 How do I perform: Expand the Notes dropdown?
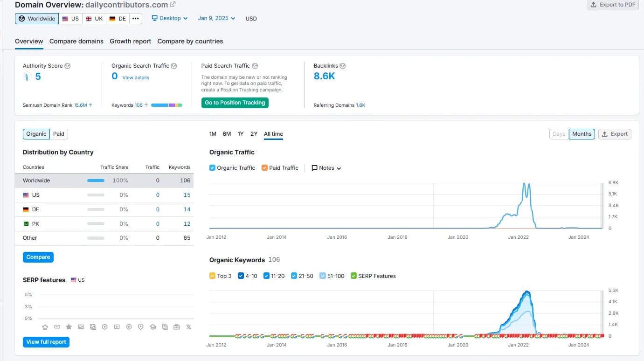[x=326, y=168]
